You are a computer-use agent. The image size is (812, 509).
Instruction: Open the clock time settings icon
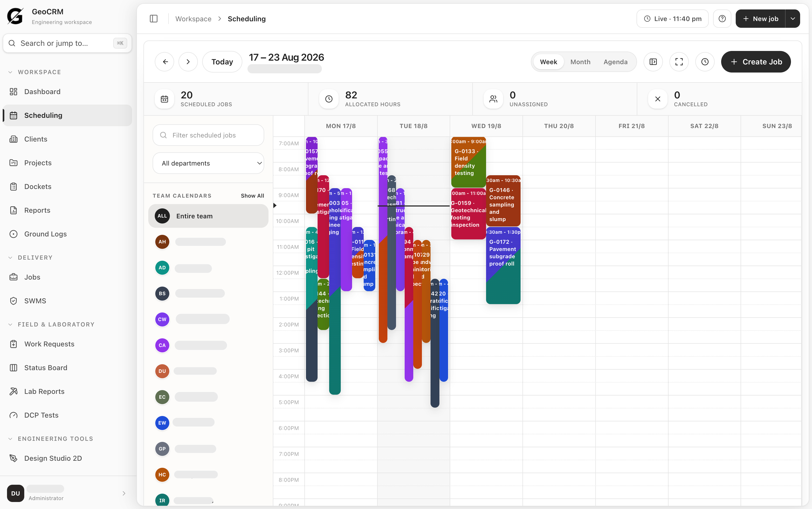(705, 62)
